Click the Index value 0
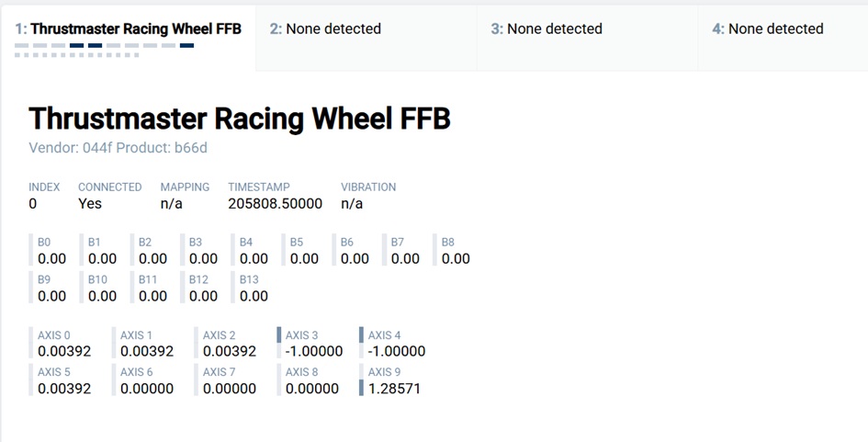This screenshot has width=868, height=442. pyautogui.click(x=33, y=204)
